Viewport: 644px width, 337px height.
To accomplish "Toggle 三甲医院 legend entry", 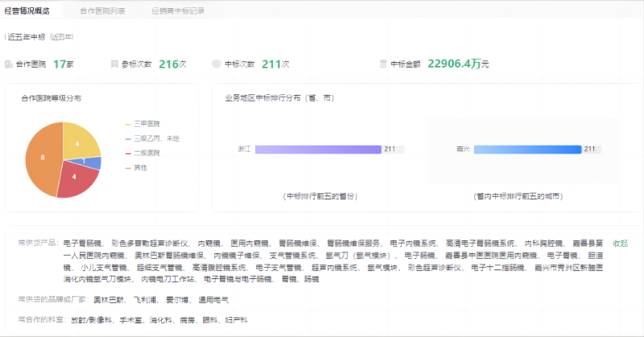I will (143, 124).
